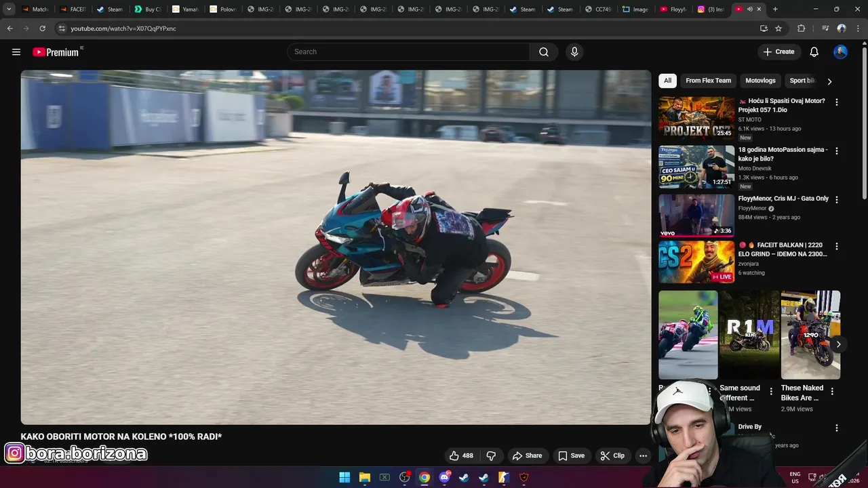
Task: Open options for Same sound short
Action: coord(771,391)
